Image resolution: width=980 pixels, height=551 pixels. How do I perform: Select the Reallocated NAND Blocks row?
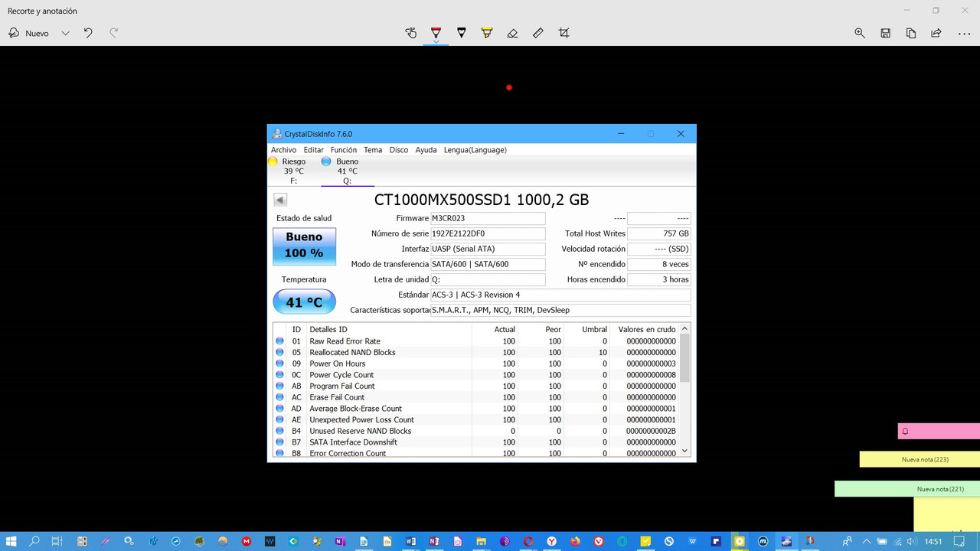[x=475, y=353]
